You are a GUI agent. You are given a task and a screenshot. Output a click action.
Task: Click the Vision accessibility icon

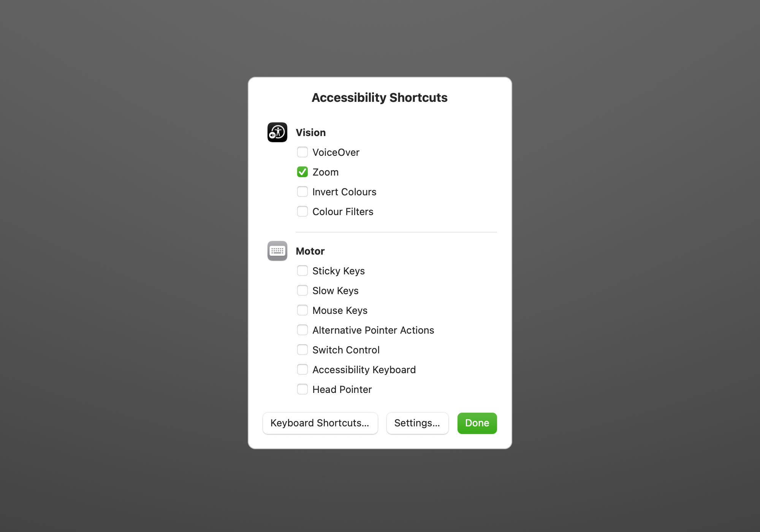[277, 132]
